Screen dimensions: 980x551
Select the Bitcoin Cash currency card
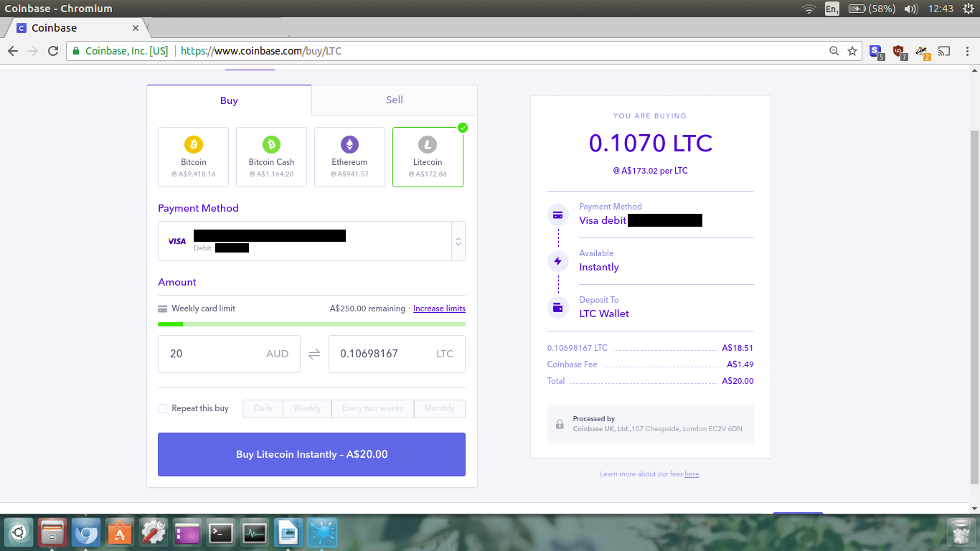tap(271, 157)
